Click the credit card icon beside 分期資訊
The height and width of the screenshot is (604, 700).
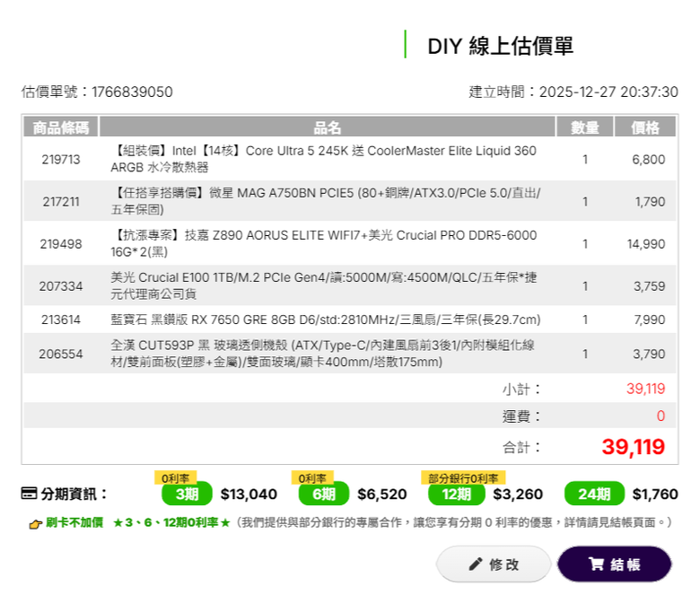(x=29, y=494)
